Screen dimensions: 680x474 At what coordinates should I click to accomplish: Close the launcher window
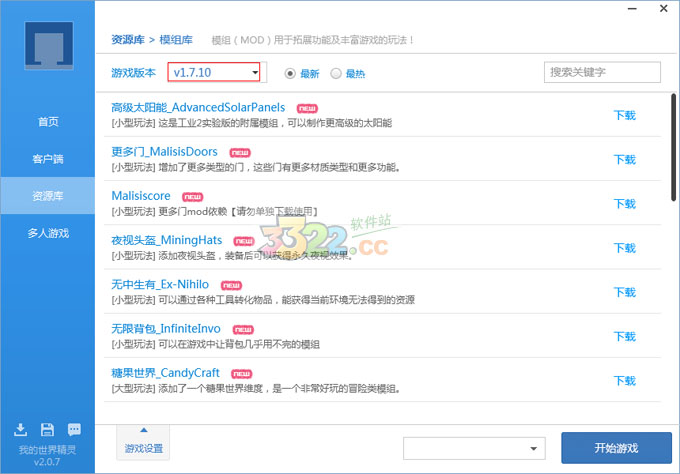click(664, 8)
